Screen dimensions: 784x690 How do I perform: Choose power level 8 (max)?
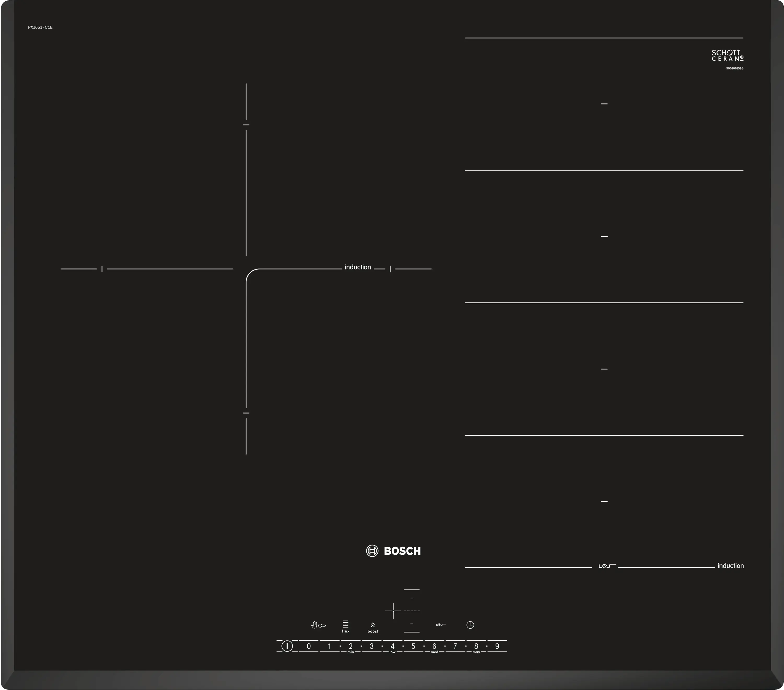[x=476, y=646]
